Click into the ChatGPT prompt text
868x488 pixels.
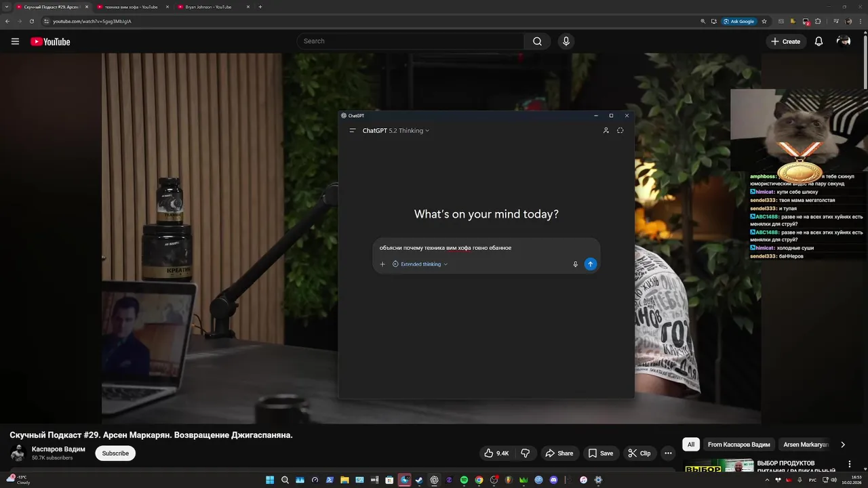click(x=446, y=248)
